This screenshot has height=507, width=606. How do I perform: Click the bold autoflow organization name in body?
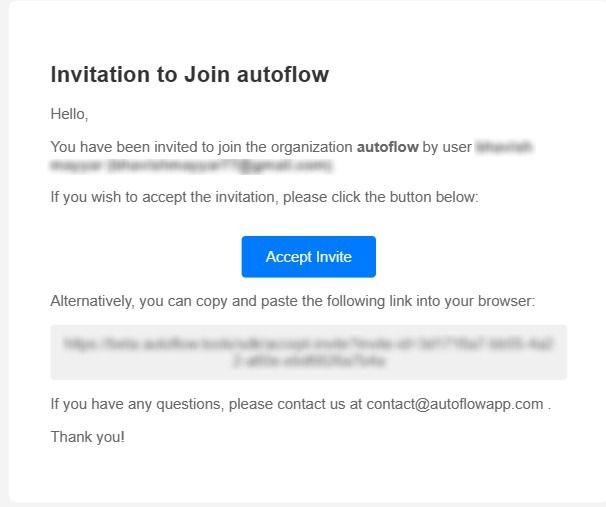[387, 147]
